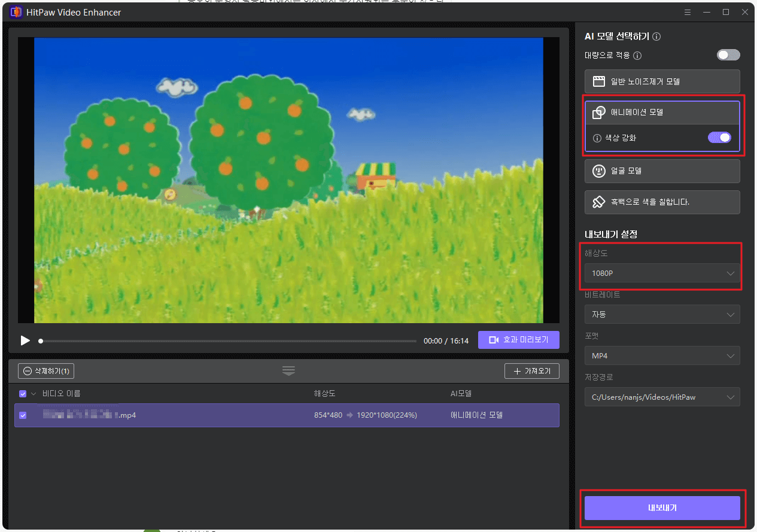Play the video preview
757x532 pixels.
(x=25, y=341)
